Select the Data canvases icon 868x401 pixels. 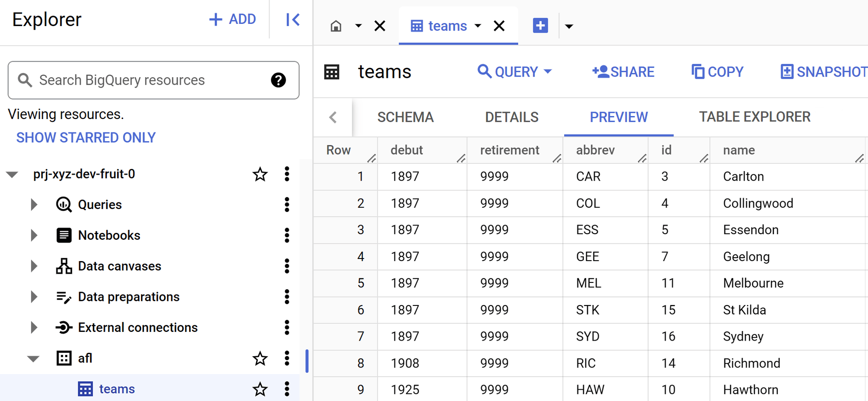click(64, 266)
